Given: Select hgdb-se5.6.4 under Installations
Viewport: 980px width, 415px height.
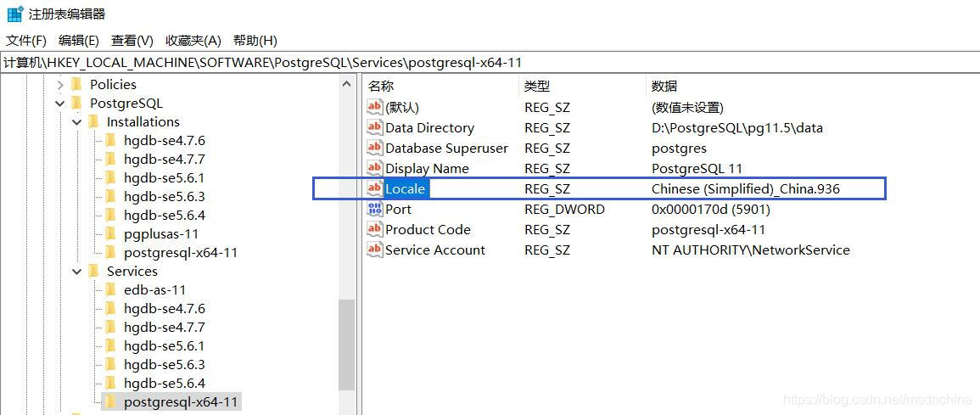Looking at the screenshot, I should click(x=165, y=216).
